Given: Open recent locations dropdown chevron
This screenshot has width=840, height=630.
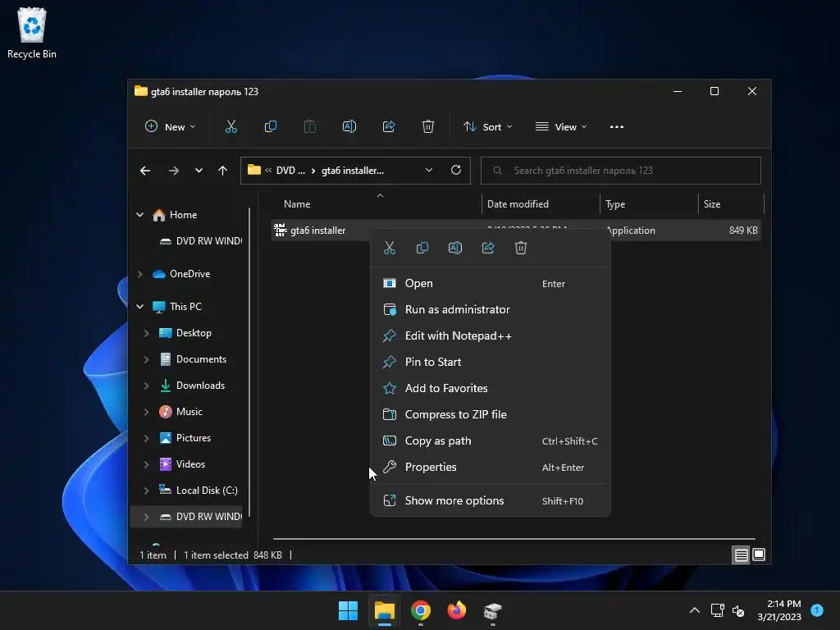Looking at the screenshot, I should click(x=199, y=171).
